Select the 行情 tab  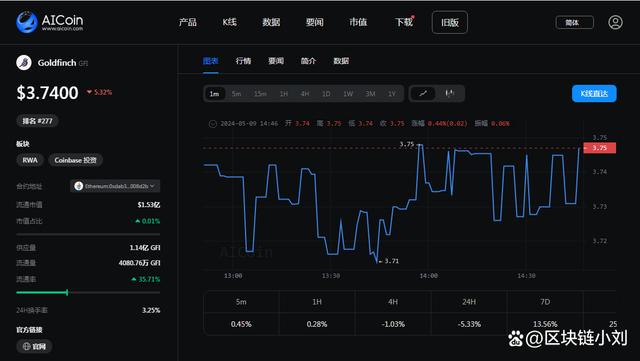coord(243,61)
